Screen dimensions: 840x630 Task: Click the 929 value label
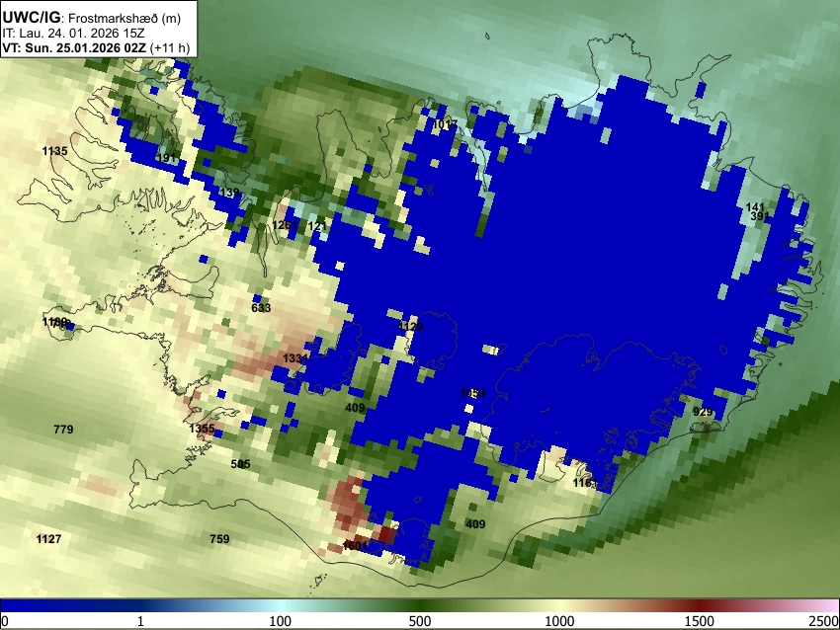[703, 412]
